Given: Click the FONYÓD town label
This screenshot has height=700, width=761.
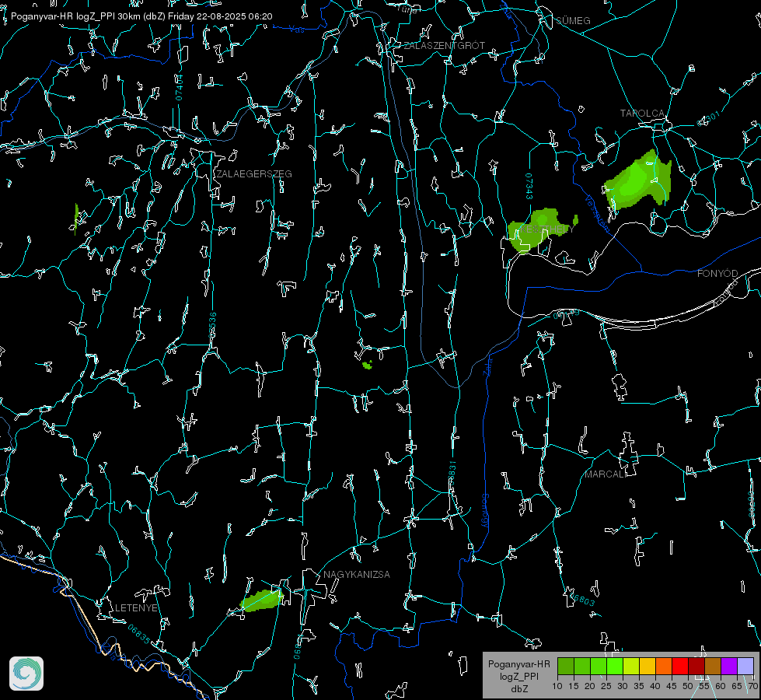Looking at the screenshot, I should [x=717, y=274].
